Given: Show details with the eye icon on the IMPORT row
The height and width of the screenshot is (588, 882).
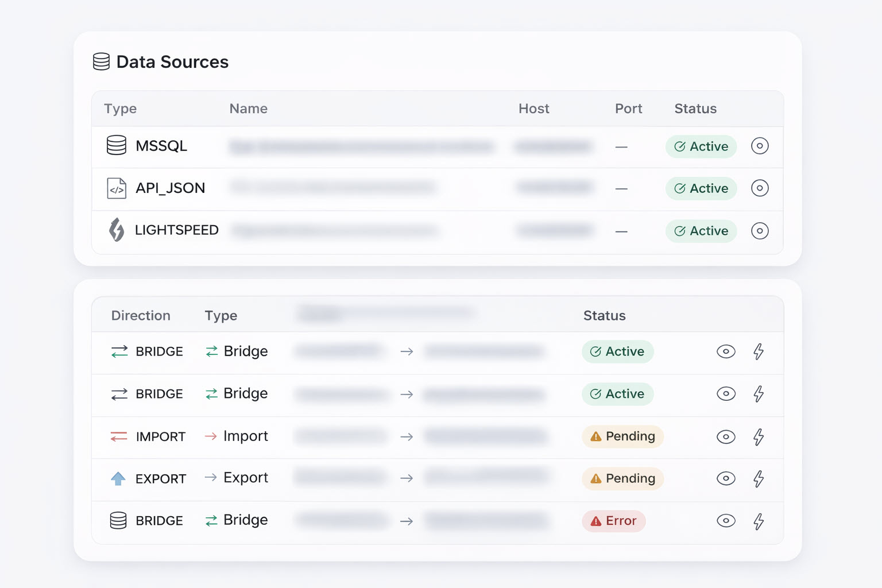Looking at the screenshot, I should [x=726, y=436].
